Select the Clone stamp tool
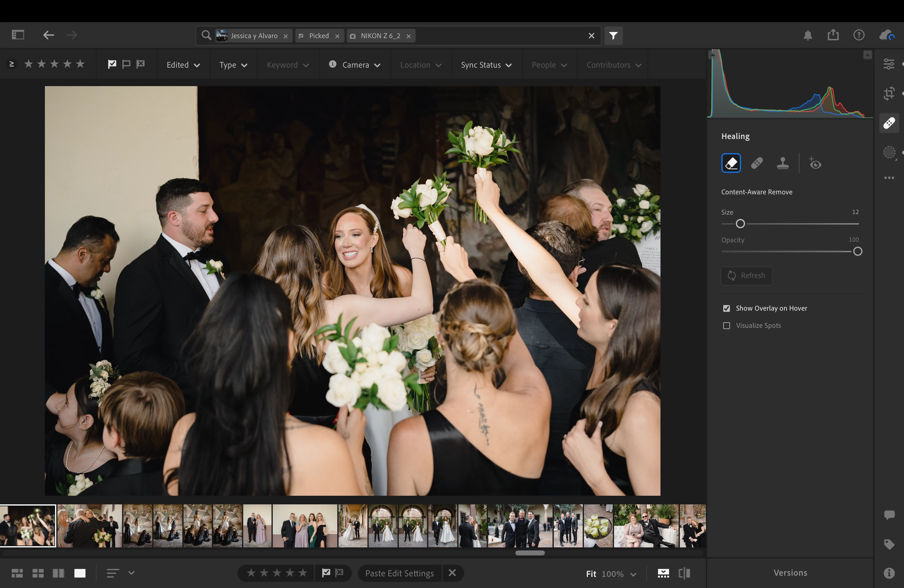Viewport: 904px width, 588px height. (783, 163)
